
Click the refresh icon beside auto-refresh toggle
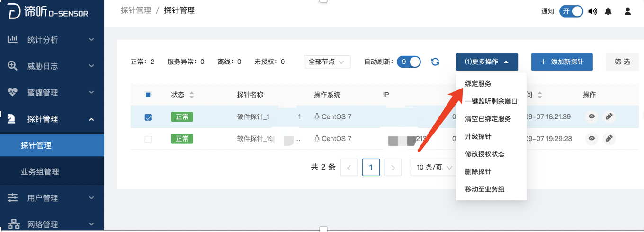tap(435, 62)
